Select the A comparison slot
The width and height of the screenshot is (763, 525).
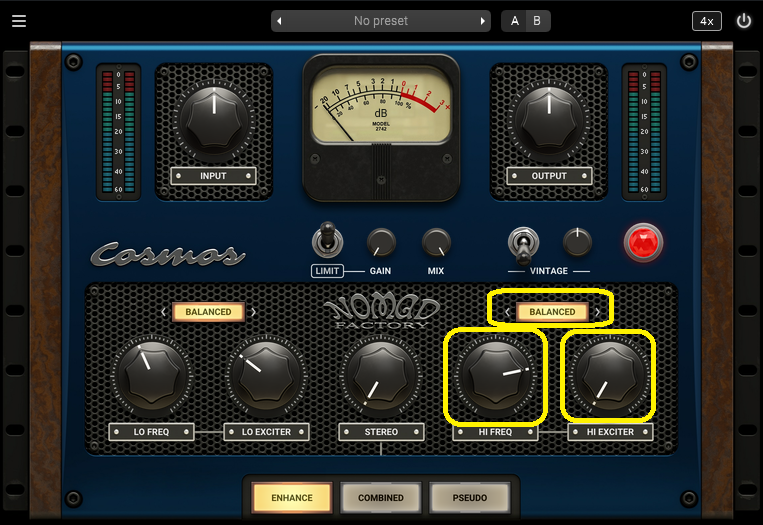[514, 21]
